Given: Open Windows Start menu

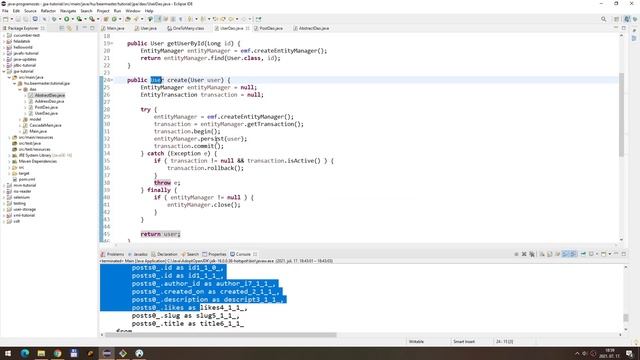Looking at the screenshot, I should [8, 353].
